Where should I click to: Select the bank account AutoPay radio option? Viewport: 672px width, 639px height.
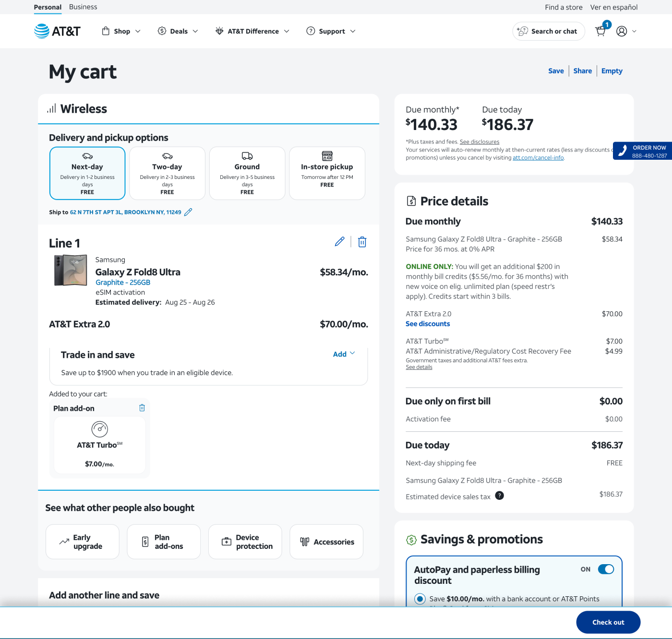pos(420,599)
